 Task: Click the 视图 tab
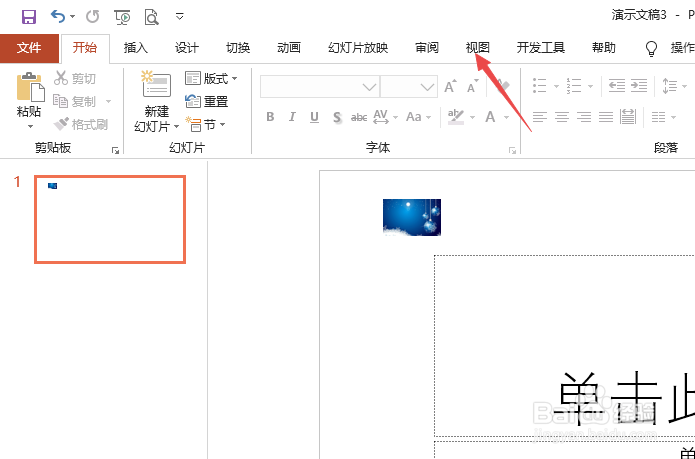pos(477,48)
